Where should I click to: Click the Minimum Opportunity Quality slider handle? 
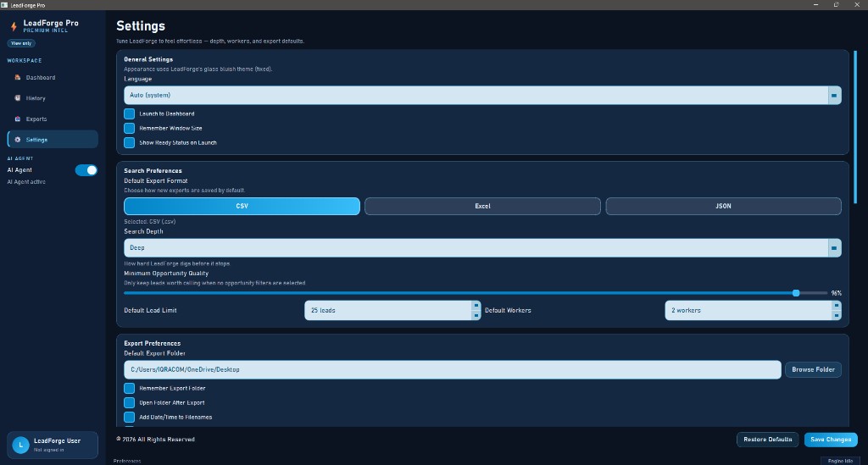pyautogui.click(x=796, y=293)
